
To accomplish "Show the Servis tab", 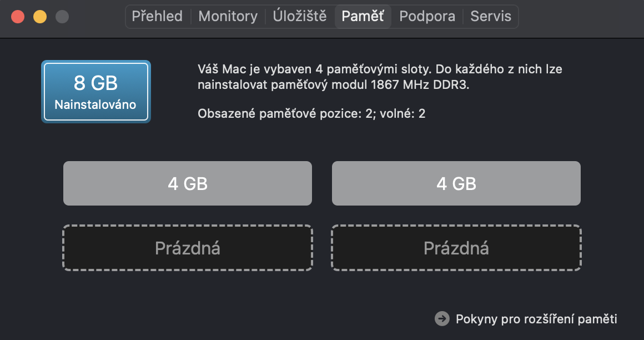I will point(491,17).
